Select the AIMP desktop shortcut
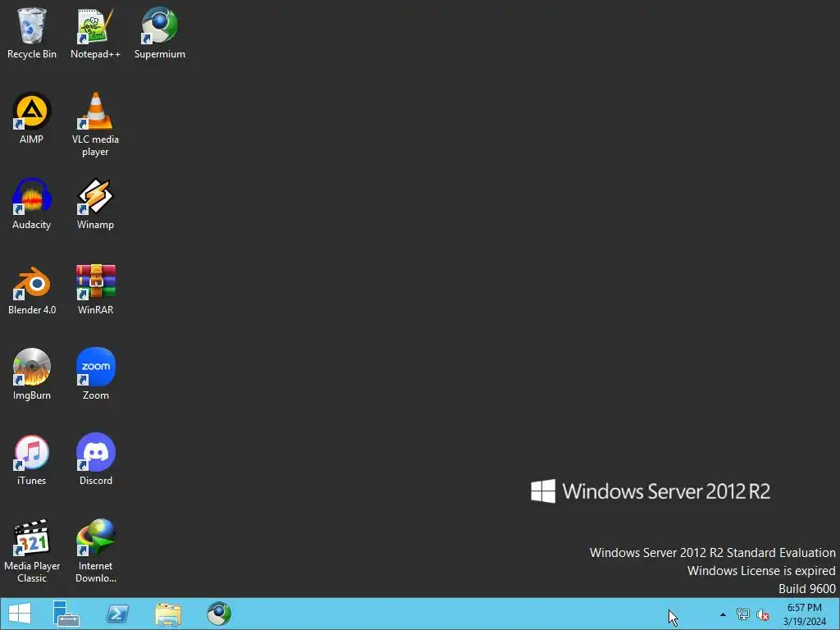The width and height of the screenshot is (840, 630). 32,118
